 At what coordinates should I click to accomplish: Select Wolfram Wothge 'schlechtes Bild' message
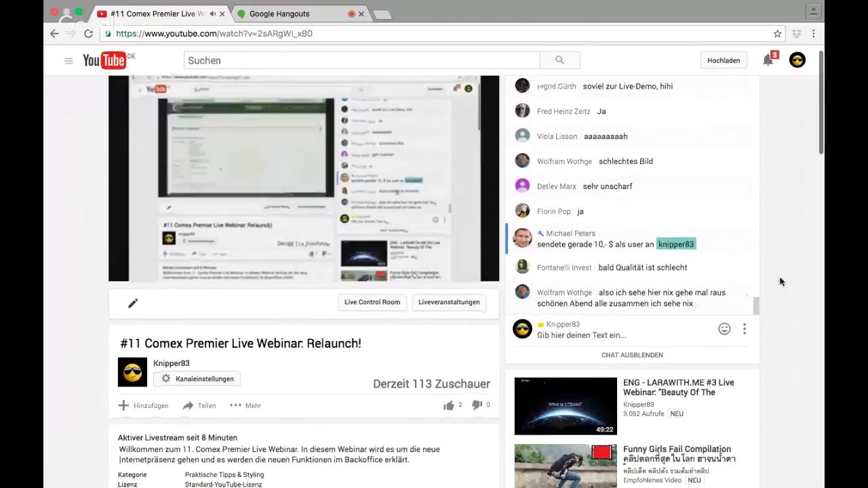[626, 161]
